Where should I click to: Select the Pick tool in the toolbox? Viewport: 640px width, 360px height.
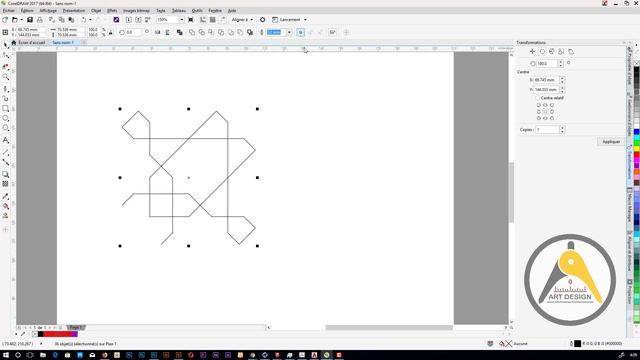pos(6,45)
